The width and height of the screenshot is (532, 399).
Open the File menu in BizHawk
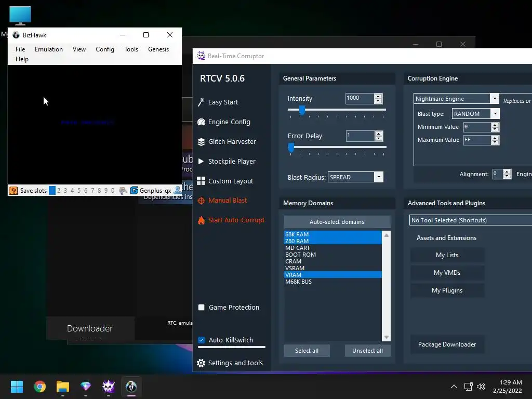pyautogui.click(x=20, y=49)
